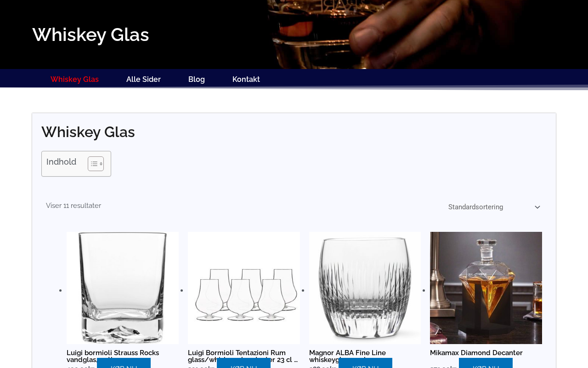
Task: Open the Whiskey Glas menu item
Action: click(x=74, y=79)
